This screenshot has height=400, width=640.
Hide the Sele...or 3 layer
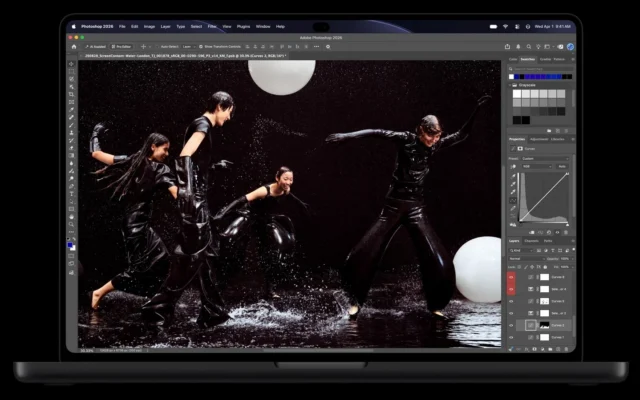coord(511,313)
